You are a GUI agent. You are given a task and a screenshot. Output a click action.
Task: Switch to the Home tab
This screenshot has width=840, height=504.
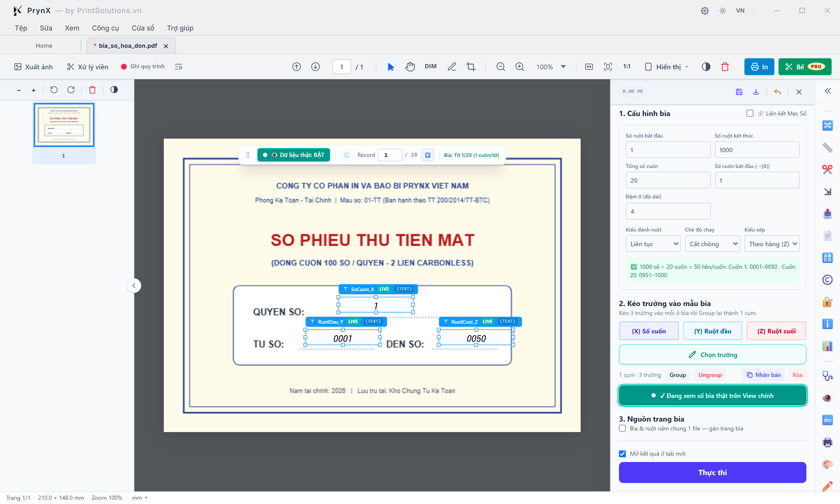44,45
